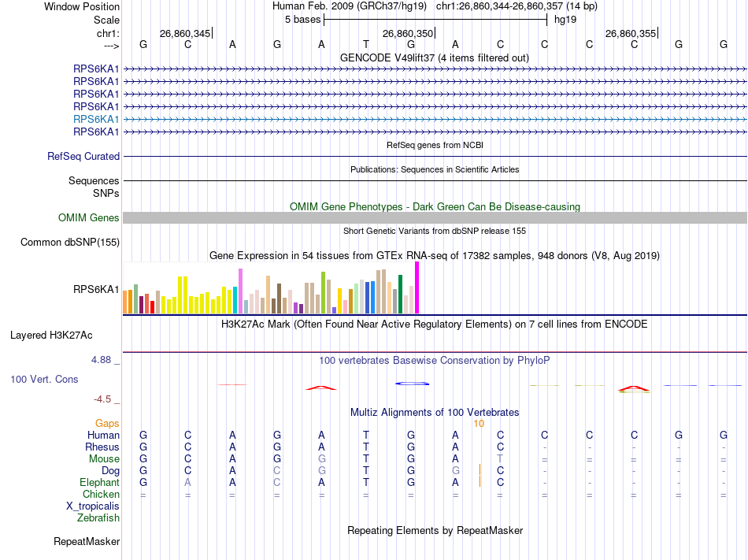Click the blue PhyloP conservation bump above Human G
The image size is (748, 560).
(412, 384)
